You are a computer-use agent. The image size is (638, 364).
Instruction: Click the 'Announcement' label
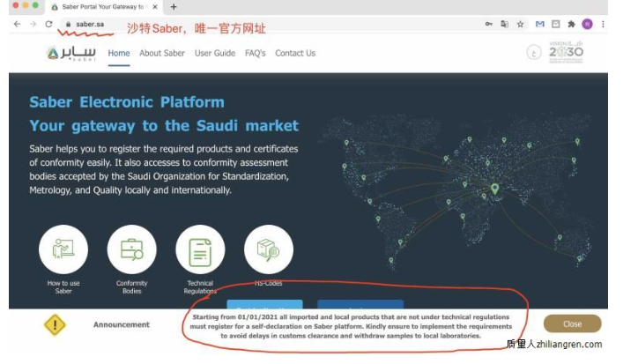(122, 324)
